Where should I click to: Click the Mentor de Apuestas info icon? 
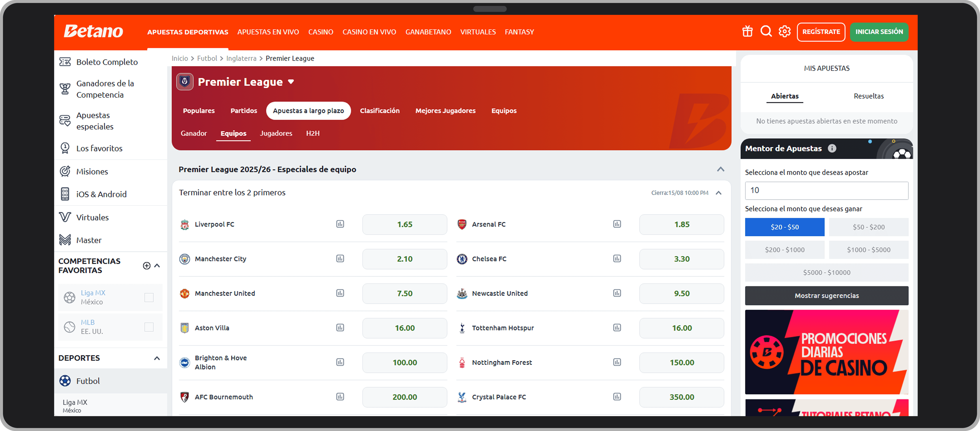click(832, 148)
